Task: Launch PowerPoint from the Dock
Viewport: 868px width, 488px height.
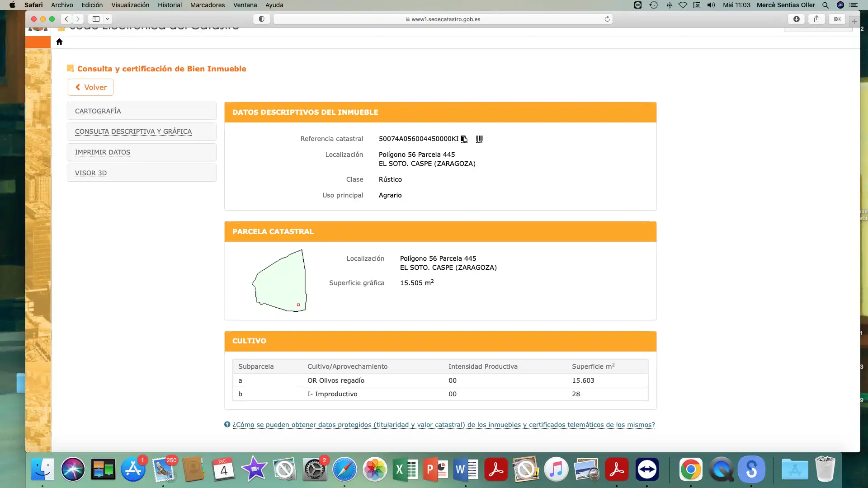Action: tap(435, 469)
